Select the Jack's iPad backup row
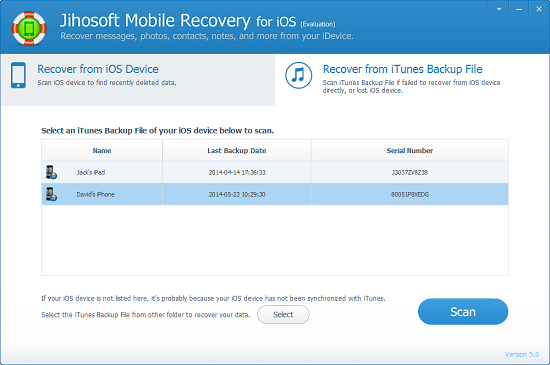550x365 pixels. click(275, 172)
